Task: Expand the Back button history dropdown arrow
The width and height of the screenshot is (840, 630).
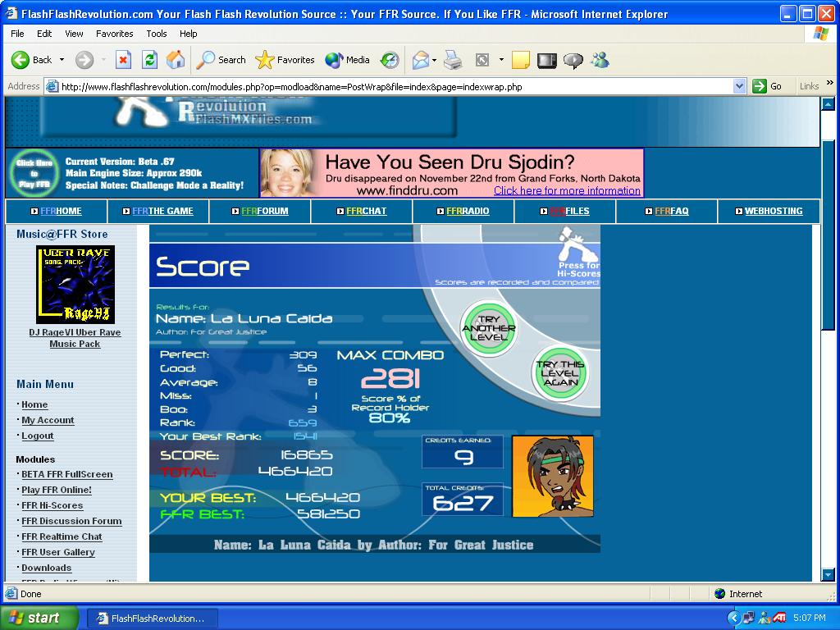Action: click(62, 60)
